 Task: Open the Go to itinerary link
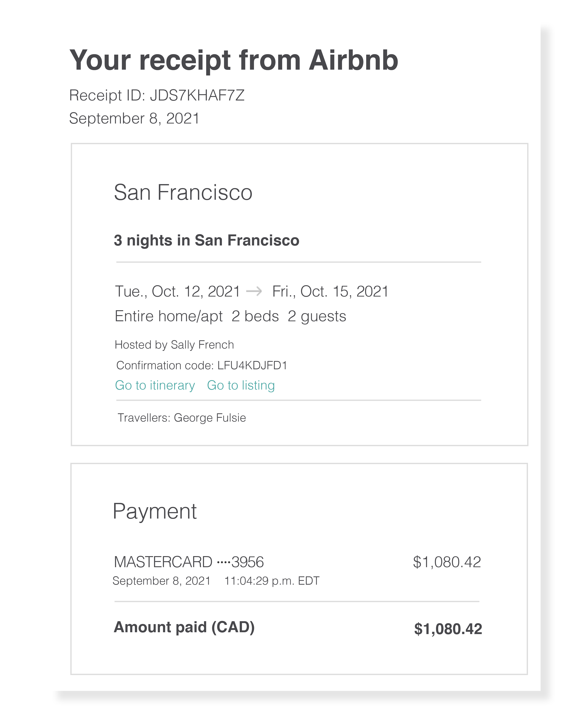point(155,385)
